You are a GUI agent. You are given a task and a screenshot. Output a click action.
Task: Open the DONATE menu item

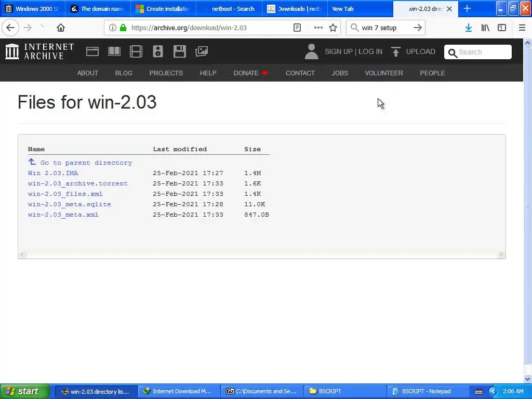250,73
